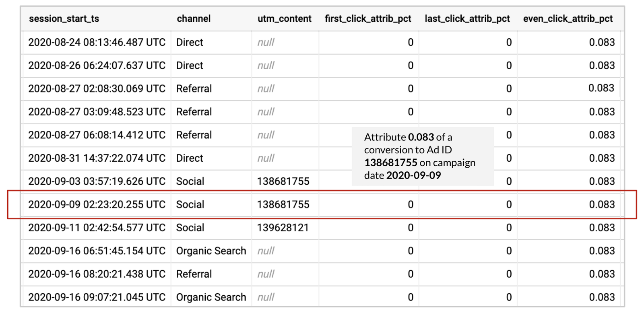Click timestamp 2020-08-24 08:13:46.487 UTC
The image size is (644, 315).
(97, 42)
